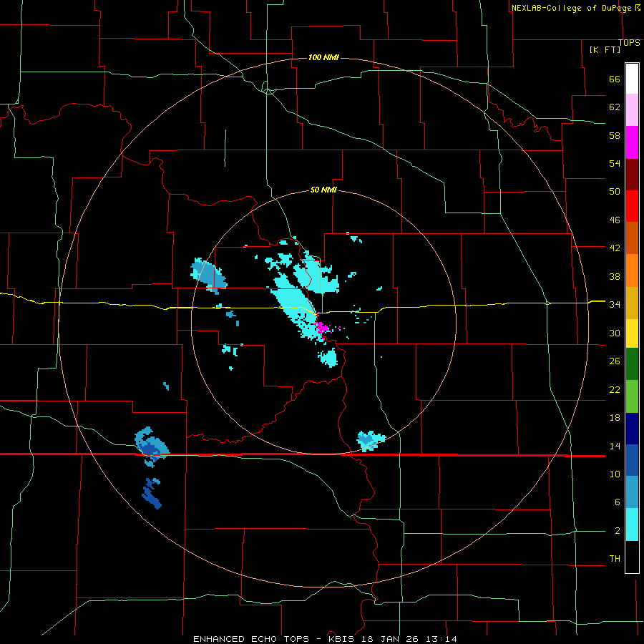Click the 54 value on the legend
The height and width of the screenshot is (644, 644).
point(615,163)
